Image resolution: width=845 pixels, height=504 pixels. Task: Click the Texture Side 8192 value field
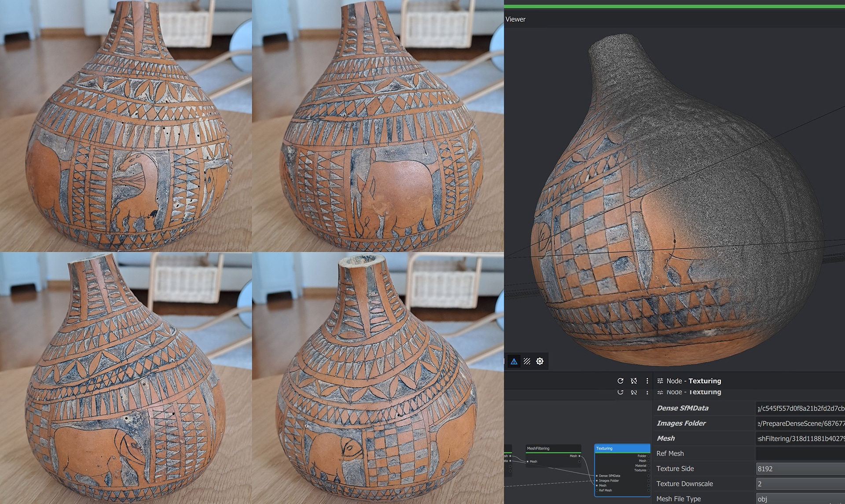[x=800, y=469]
